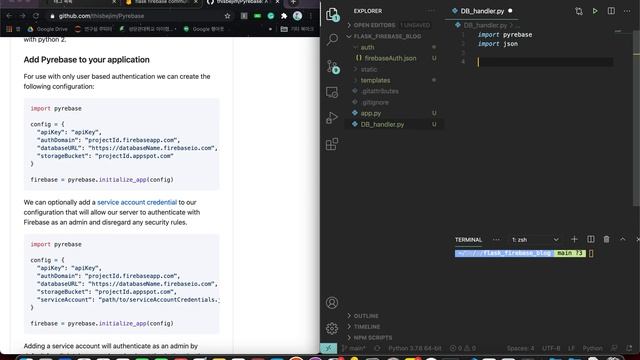Run the Python file with play icon
Screen dimensions: 640x360
coord(595,11)
